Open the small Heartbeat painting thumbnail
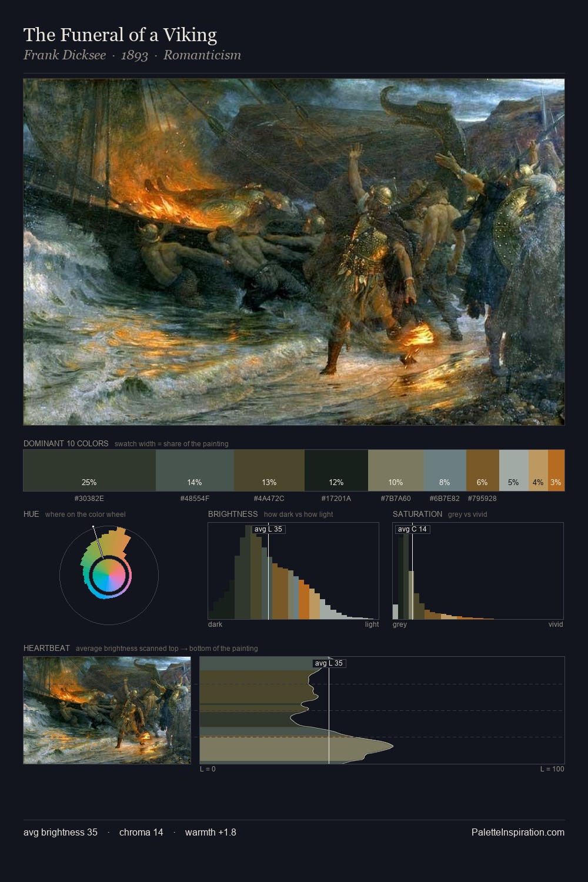Image resolution: width=588 pixels, height=882 pixels. (107, 710)
